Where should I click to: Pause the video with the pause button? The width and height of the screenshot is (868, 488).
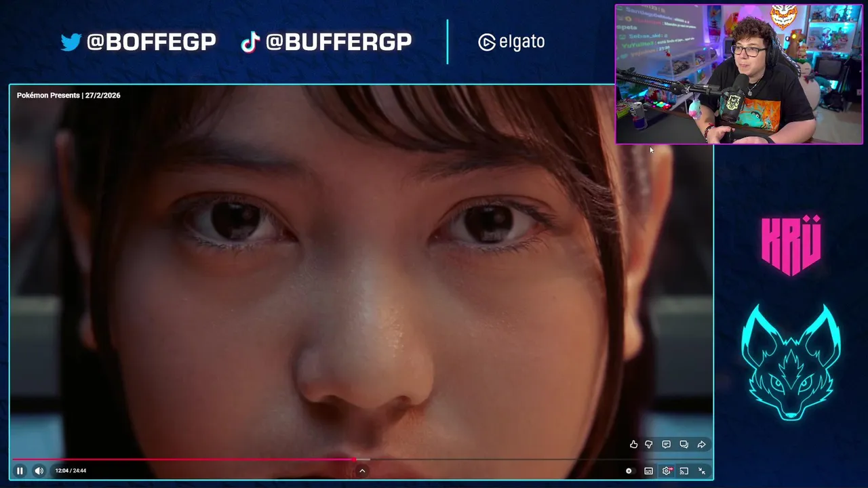click(x=20, y=470)
